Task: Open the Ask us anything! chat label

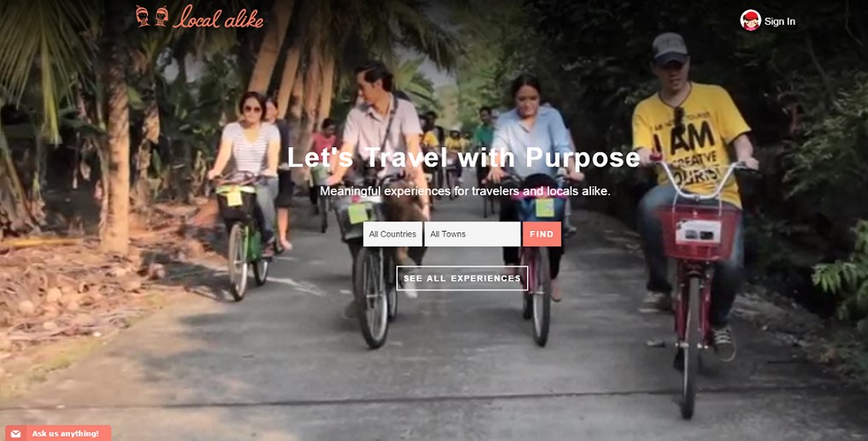Action: click(x=65, y=433)
